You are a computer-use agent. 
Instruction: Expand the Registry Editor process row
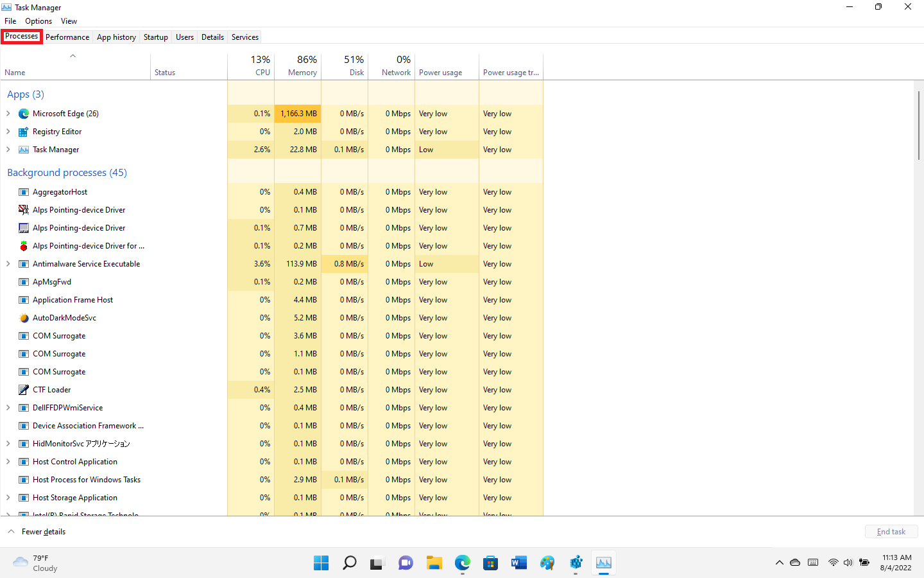[x=8, y=132]
